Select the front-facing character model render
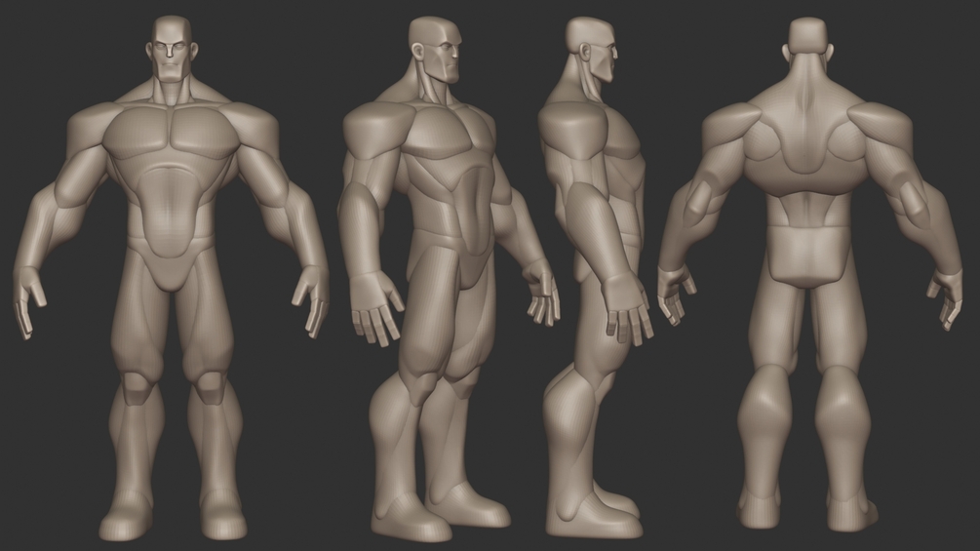980x551 pixels. (170, 279)
